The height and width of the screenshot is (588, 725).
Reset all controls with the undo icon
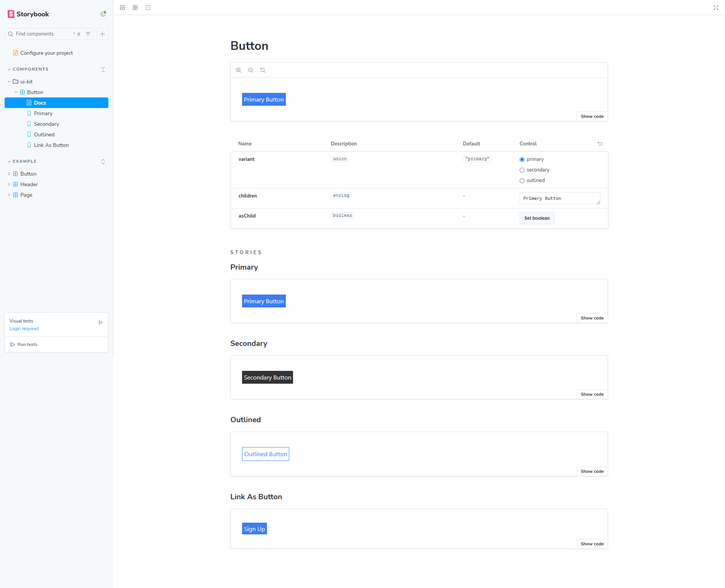click(600, 144)
